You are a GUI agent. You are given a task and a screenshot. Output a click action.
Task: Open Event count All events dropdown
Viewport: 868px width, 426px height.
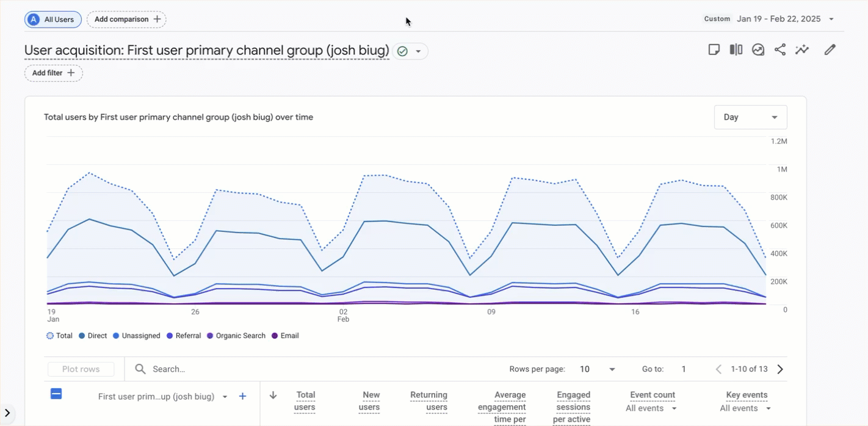651,408
